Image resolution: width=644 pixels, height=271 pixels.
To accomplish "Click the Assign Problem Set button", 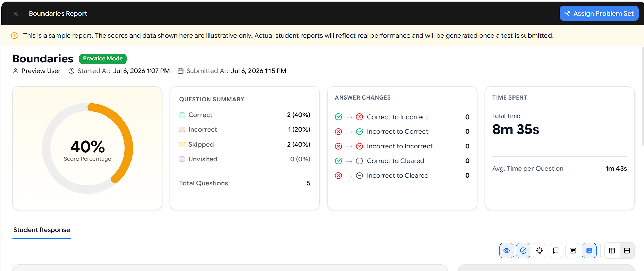I will (599, 14).
